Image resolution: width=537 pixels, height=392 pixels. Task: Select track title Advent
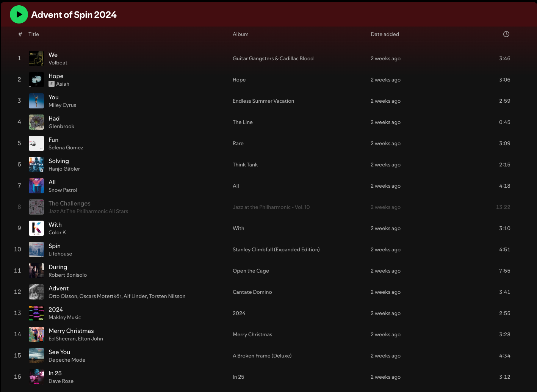pos(59,289)
